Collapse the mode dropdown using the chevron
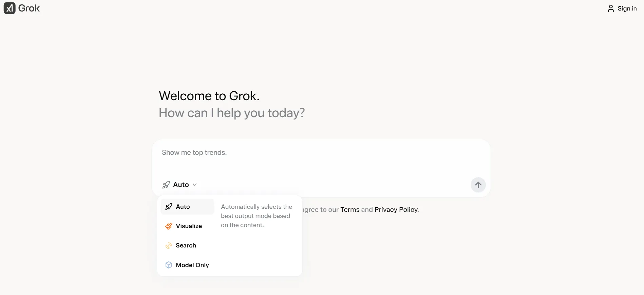644x295 pixels. tap(195, 185)
